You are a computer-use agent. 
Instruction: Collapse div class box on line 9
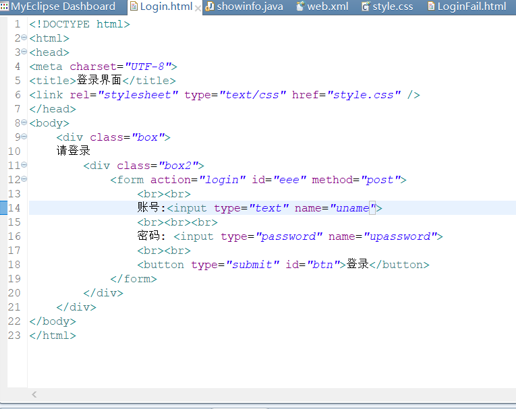pos(24,136)
